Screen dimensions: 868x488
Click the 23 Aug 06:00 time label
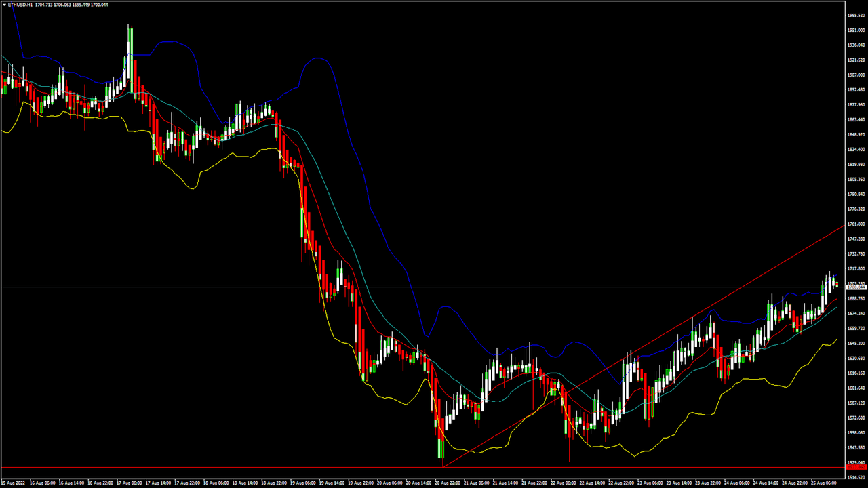(651, 483)
